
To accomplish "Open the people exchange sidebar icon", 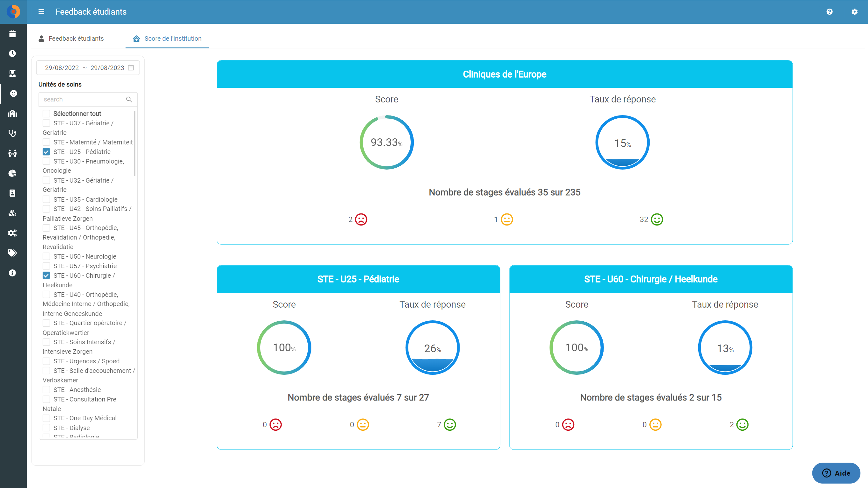I will coord(12,153).
